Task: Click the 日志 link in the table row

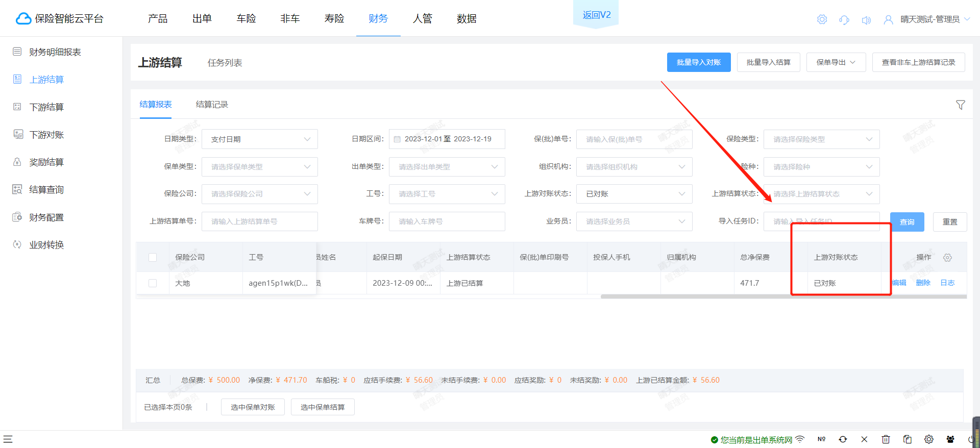Action: (947, 283)
